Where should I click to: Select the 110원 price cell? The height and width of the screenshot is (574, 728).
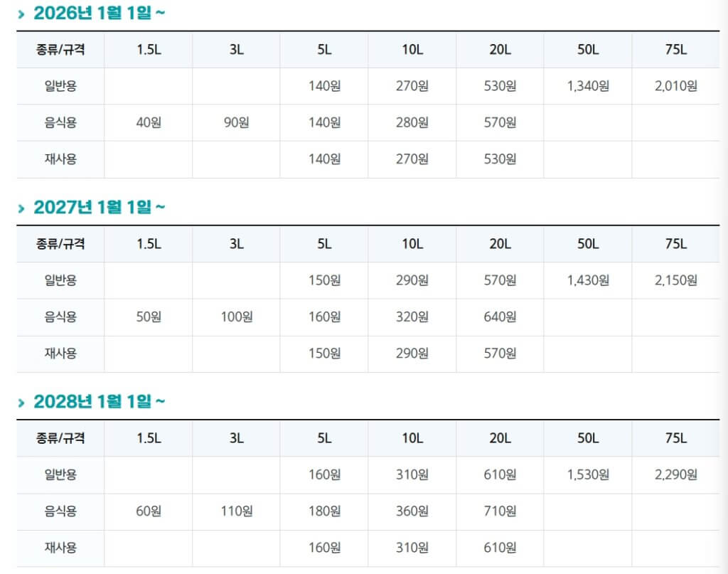[236, 511]
